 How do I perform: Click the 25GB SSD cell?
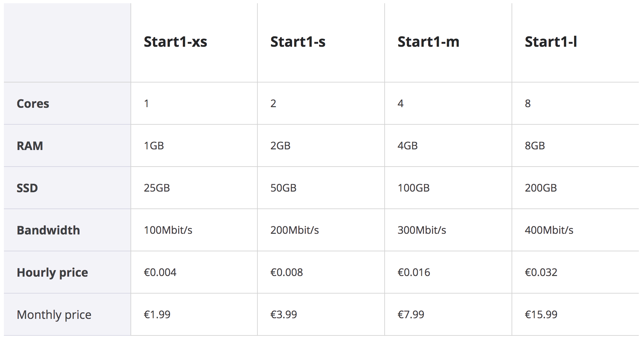[x=157, y=188]
